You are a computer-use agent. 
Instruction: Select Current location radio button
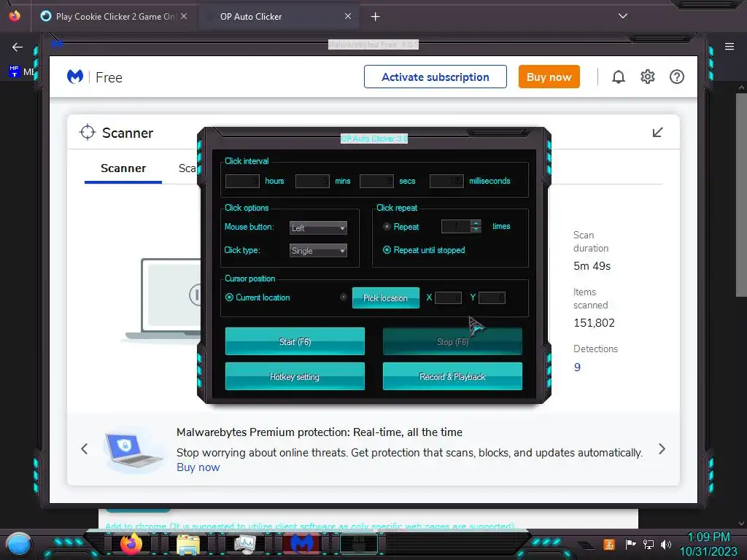tap(229, 297)
